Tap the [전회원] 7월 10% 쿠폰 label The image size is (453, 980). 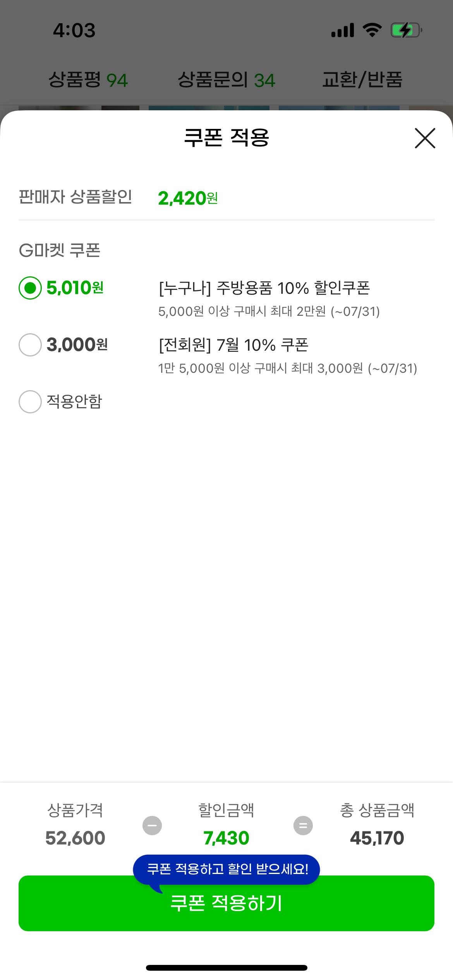coord(233,345)
